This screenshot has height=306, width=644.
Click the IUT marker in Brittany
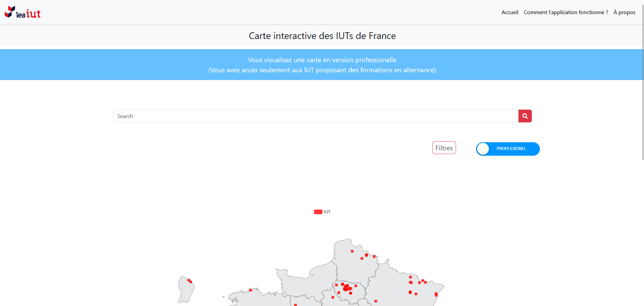[250, 290]
